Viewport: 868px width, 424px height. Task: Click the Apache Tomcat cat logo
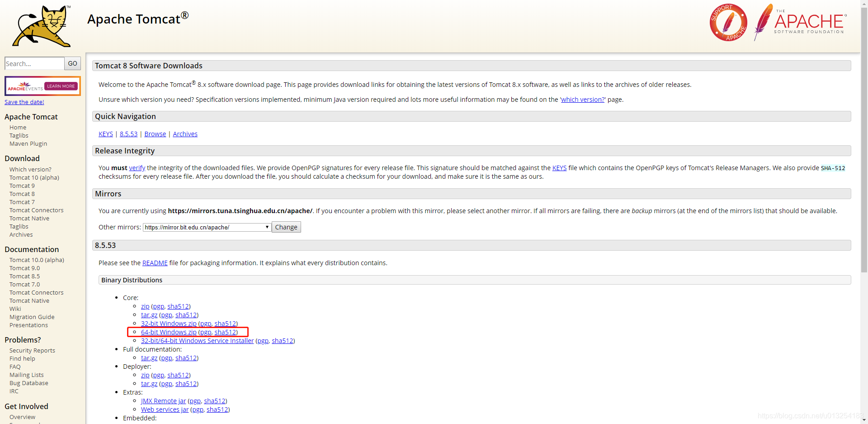(42, 26)
